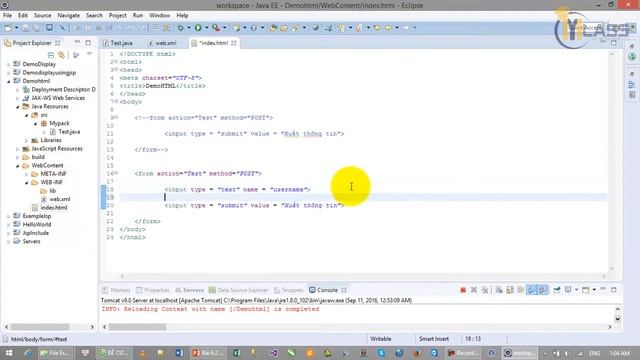The image size is (640, 360).
Task: Switch to the Test.java editor tab
Action: 118,43
